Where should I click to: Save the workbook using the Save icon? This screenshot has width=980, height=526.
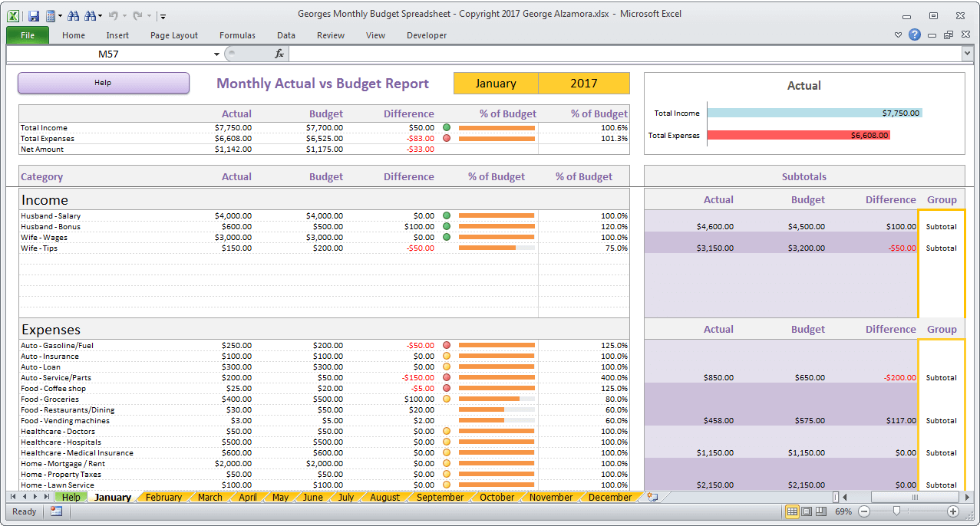(35, 17)
